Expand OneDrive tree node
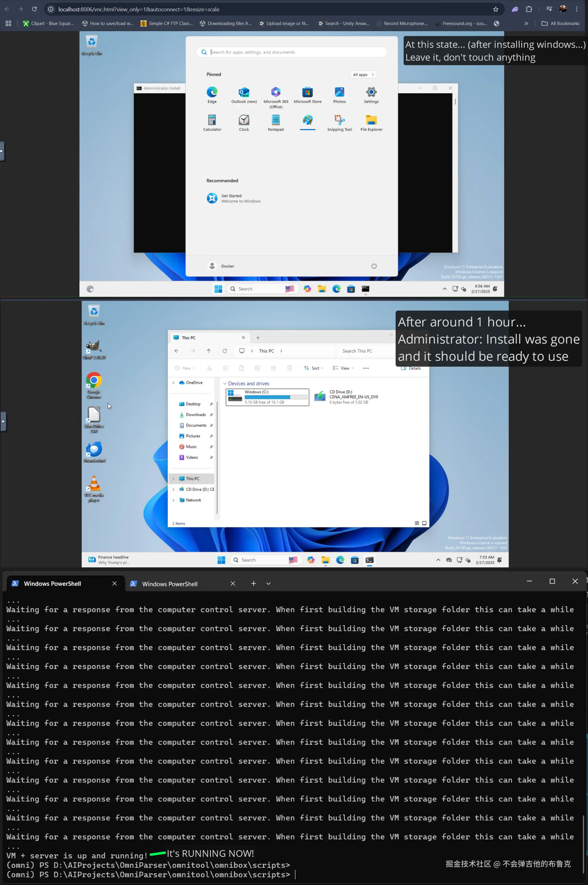 (x=173, y=383)
